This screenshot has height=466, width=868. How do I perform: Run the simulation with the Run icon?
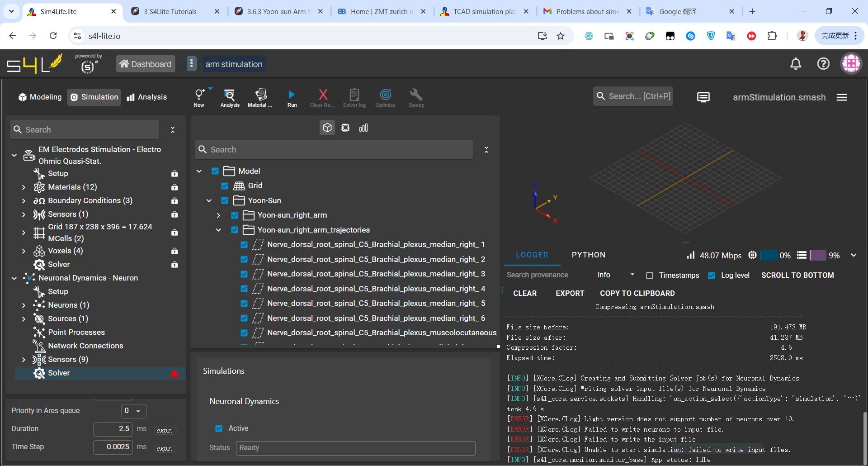click(292, 97)
